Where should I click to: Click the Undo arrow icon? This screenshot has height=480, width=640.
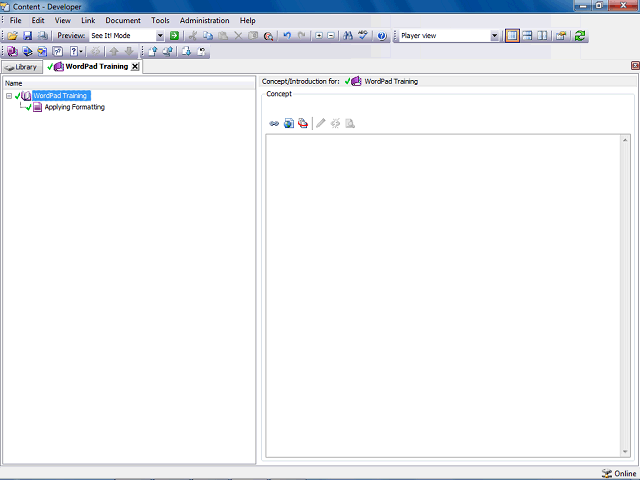pyautogui.click(x=287, y=36)
